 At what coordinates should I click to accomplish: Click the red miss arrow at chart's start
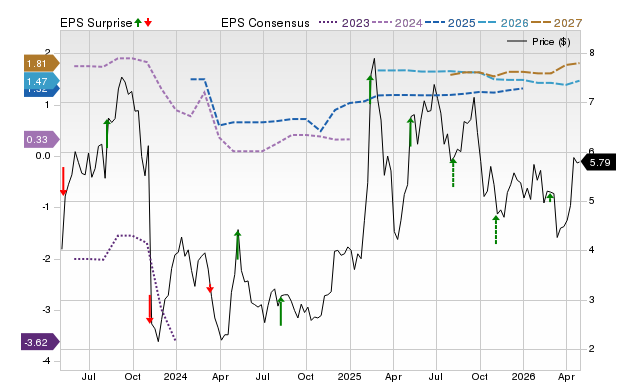click(63, 181)
